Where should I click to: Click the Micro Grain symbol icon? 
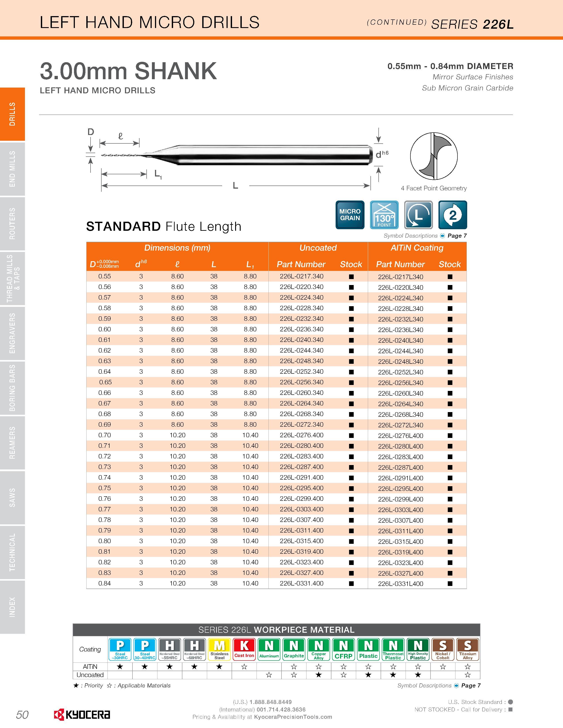pos(350,215)
